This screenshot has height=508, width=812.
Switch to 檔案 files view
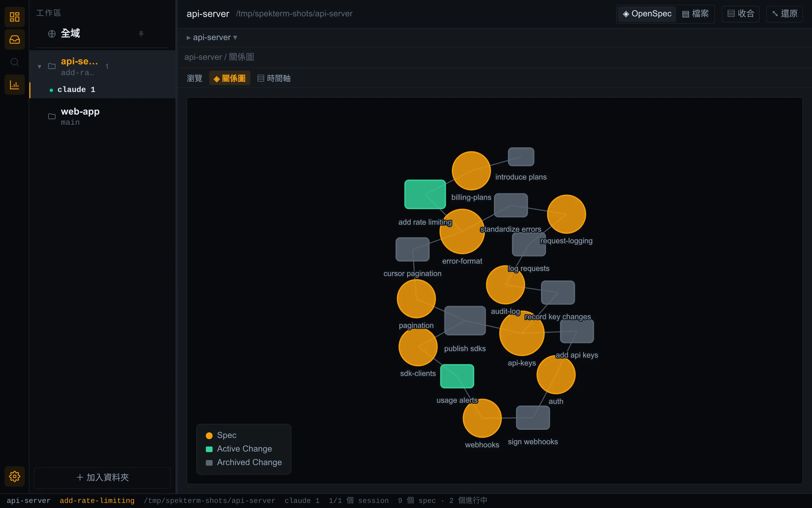696,14
